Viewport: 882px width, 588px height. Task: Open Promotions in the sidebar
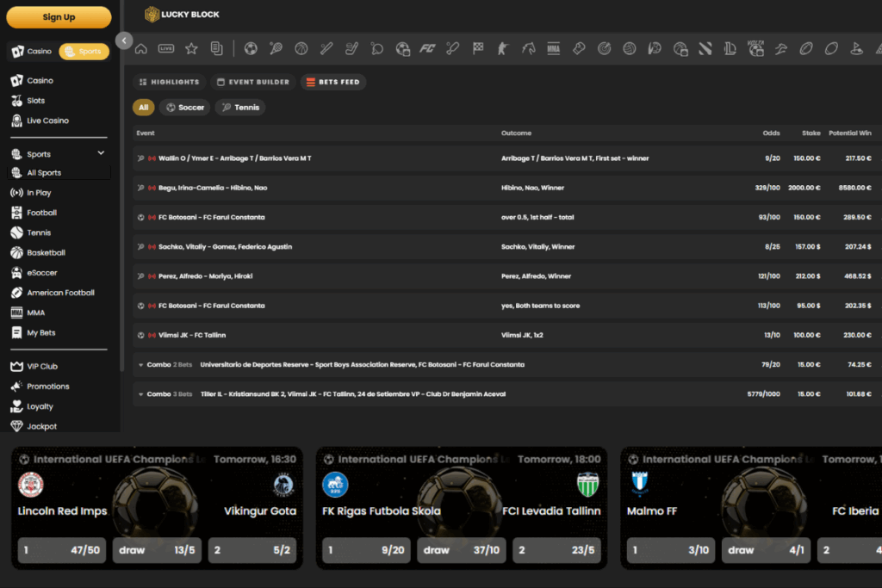(x=47, y=387)
